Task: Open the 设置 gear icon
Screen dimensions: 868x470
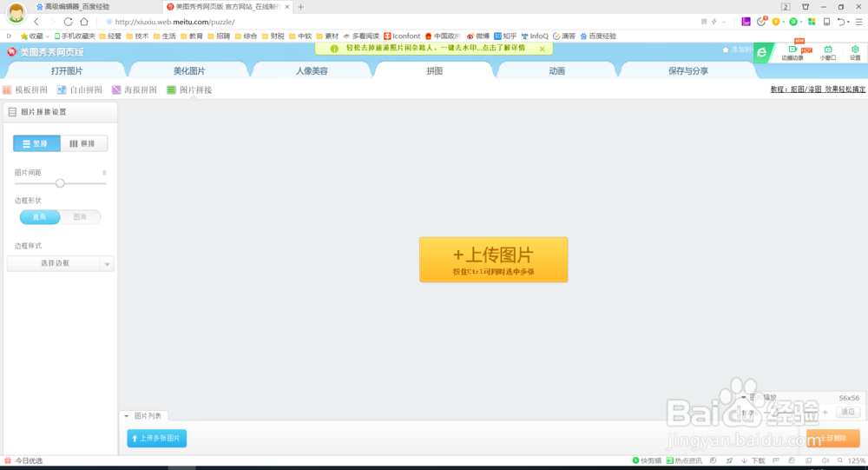Action: tap(855, 53)
